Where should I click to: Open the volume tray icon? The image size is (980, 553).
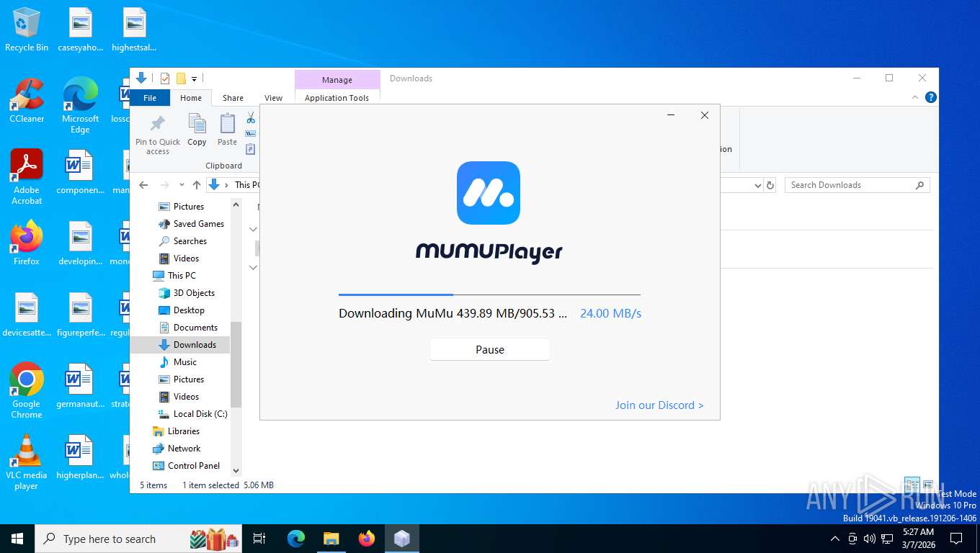click(870, 539)
